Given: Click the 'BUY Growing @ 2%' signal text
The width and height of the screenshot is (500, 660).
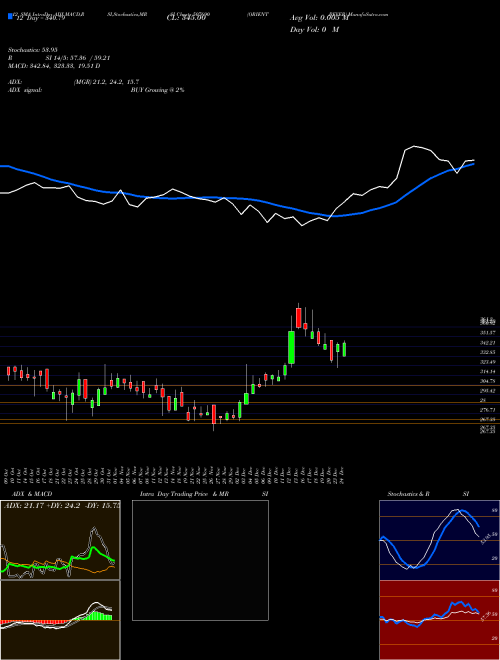Looking at the screenshot, I should (157, 90).
